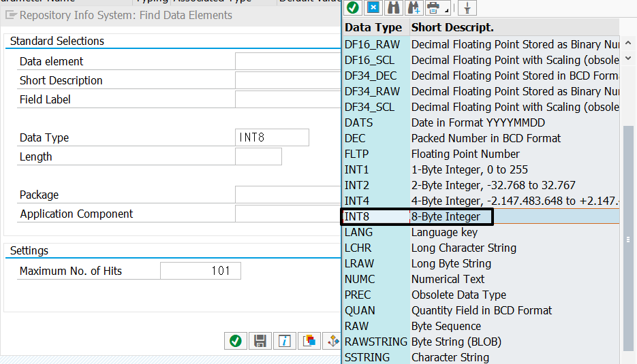Click the Short Descript. column header
This screenshot has height=364, width=637.
(452, 28)
